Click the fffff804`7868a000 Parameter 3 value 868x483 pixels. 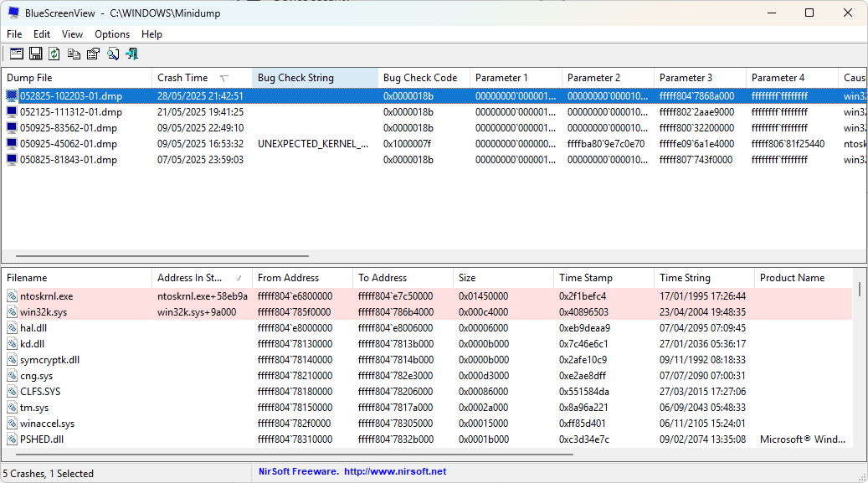point(696,95)
